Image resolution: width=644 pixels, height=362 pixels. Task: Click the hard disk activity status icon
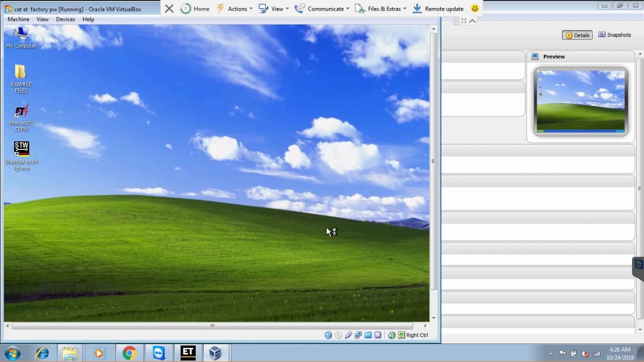(x=329, y=335)
